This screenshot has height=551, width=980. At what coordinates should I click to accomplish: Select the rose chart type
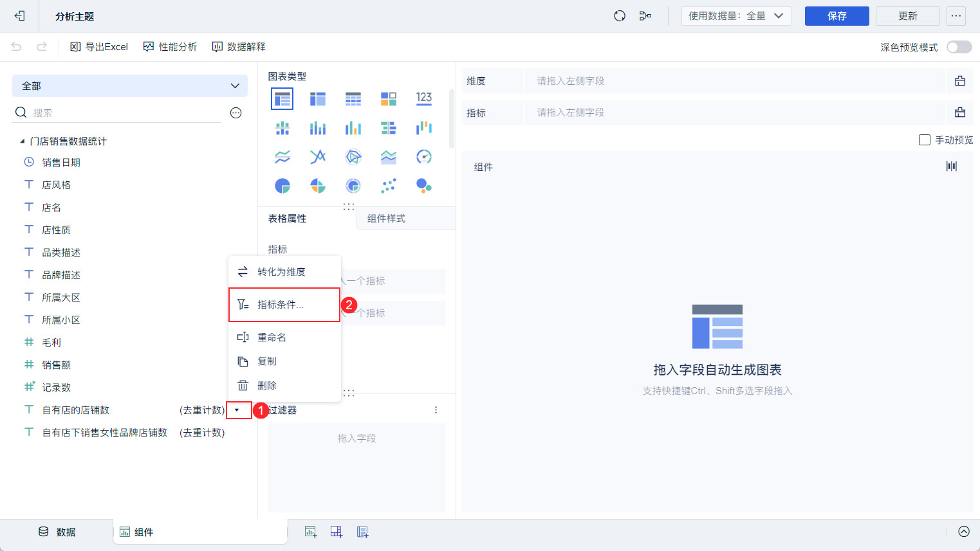point(318,186)
